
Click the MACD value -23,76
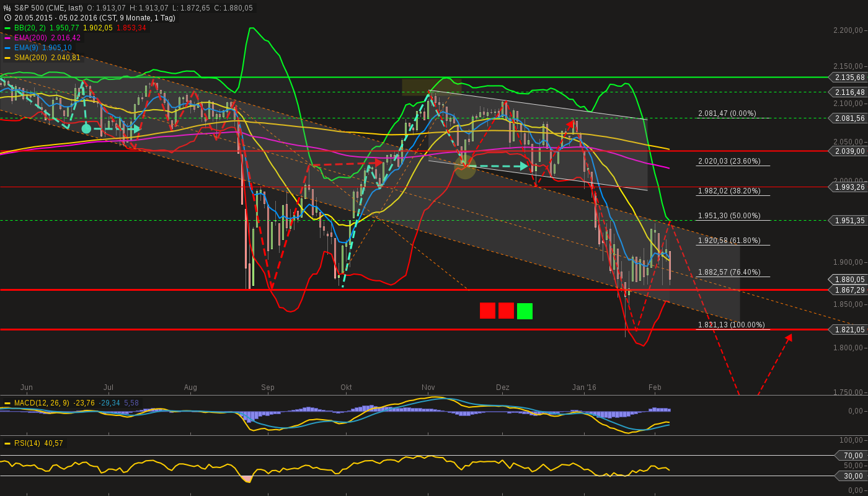pyautogui.click(x=84, y=403)
